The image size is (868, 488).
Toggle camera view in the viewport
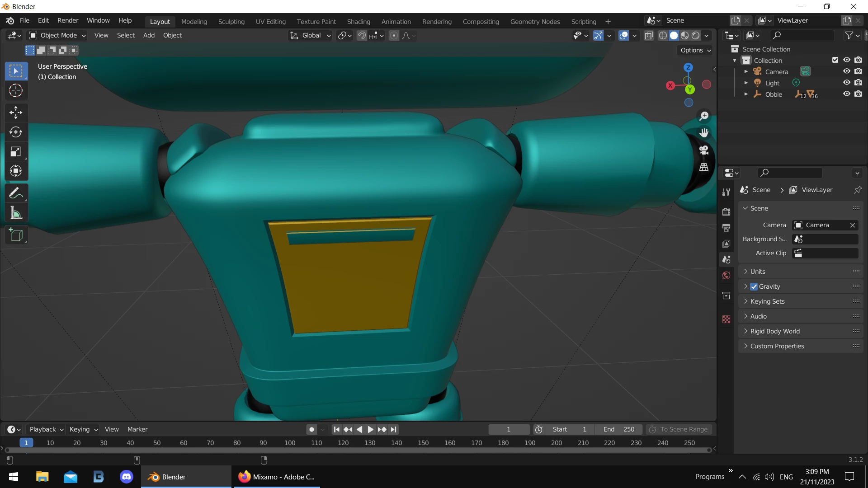(x=704, y=150)
